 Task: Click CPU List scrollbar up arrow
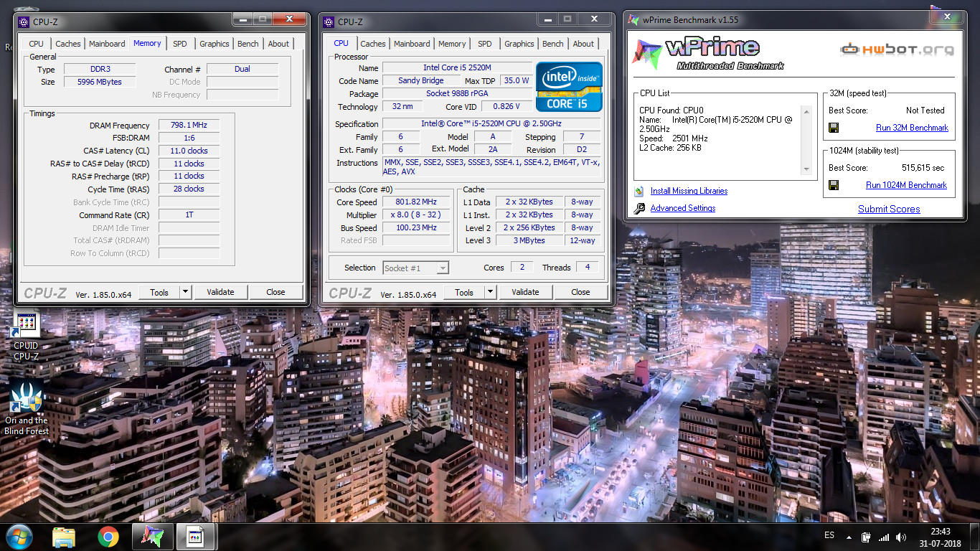[x=806, y=111]
